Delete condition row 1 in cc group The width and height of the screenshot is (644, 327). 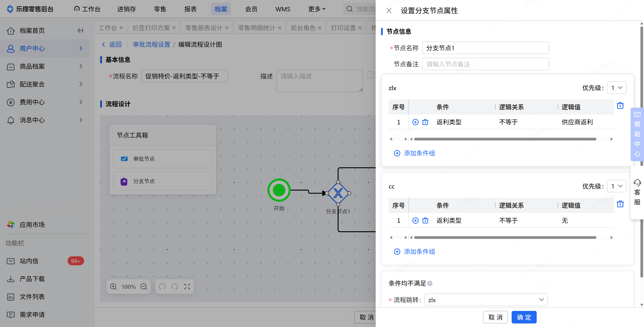click(425, 221)
